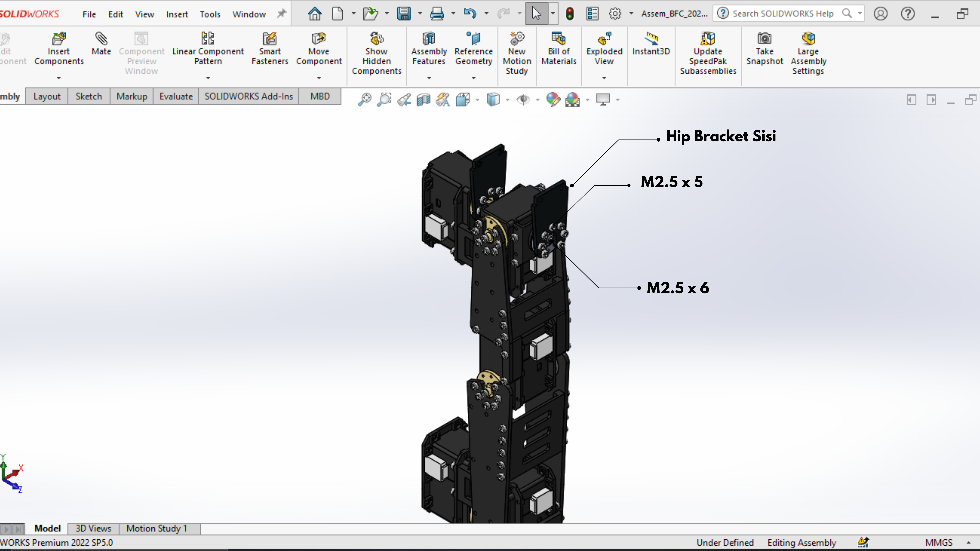980x551 pixels.
Task: Select the Mate tool
Action: click(101, 44)
